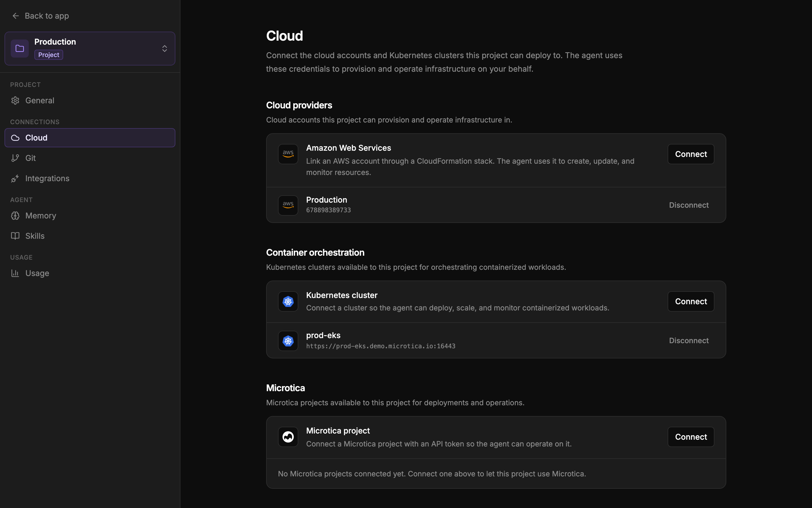Click the No Microtica projects connected message
This screenshot has width=812, height=508.
pos(432,474)
